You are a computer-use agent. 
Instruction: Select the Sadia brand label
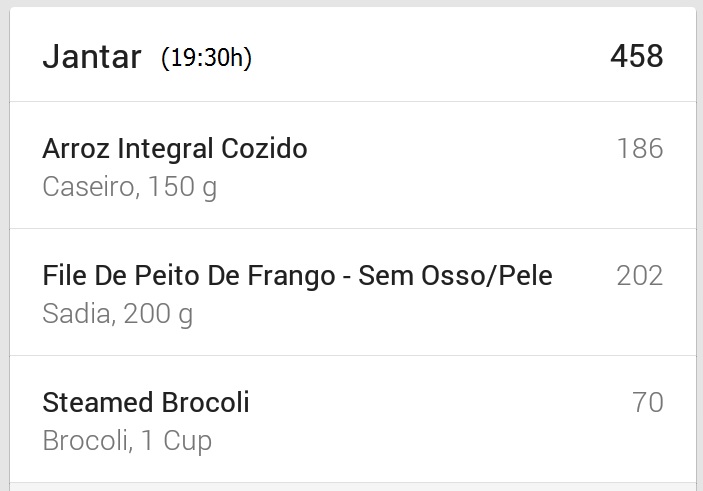tap(77, 313)
